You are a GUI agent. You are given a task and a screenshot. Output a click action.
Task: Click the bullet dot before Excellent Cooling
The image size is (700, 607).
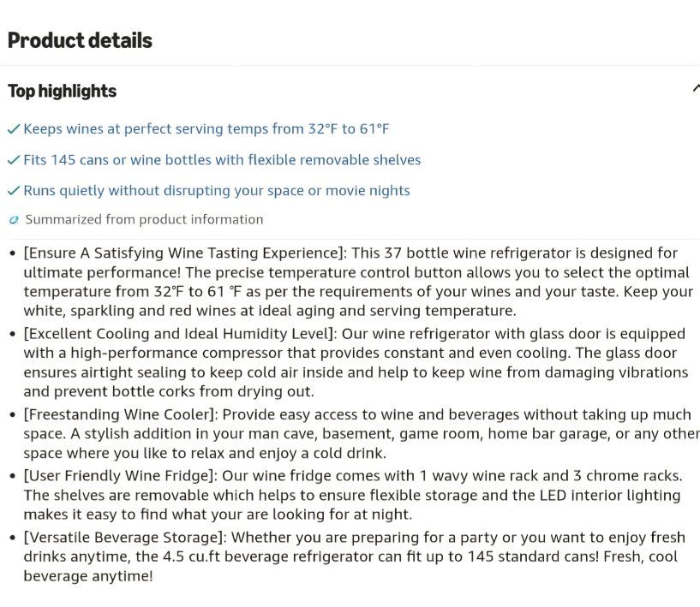pos(13,334)
